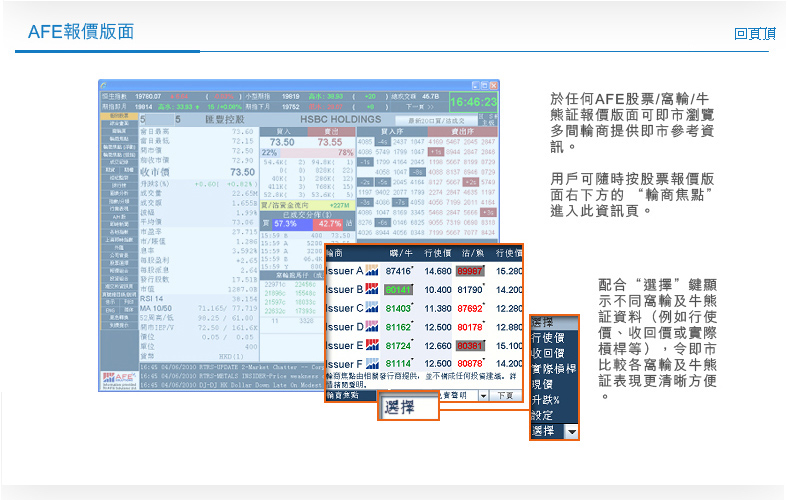Click the 57.3% buy portion bar

[291, 224]
